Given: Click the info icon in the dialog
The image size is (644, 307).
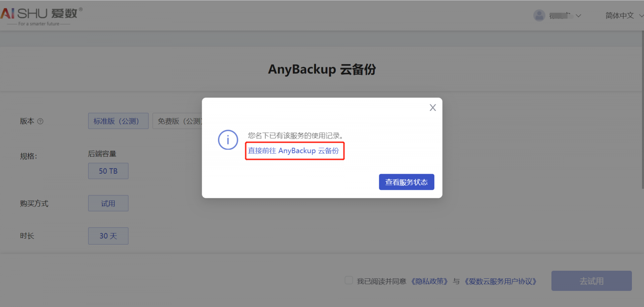Looking at the screenshot, I should coord(228,140).
